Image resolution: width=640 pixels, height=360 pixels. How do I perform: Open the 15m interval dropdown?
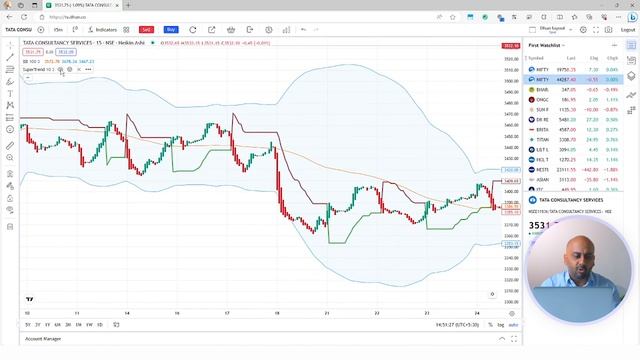click(58, 30)
